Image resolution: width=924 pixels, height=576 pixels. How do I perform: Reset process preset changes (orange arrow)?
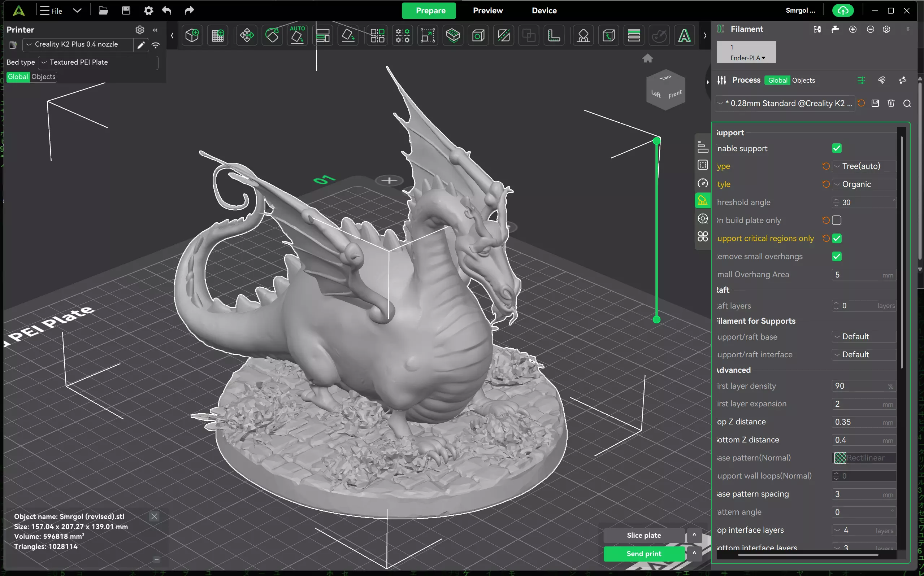click(x=861, y=103)
